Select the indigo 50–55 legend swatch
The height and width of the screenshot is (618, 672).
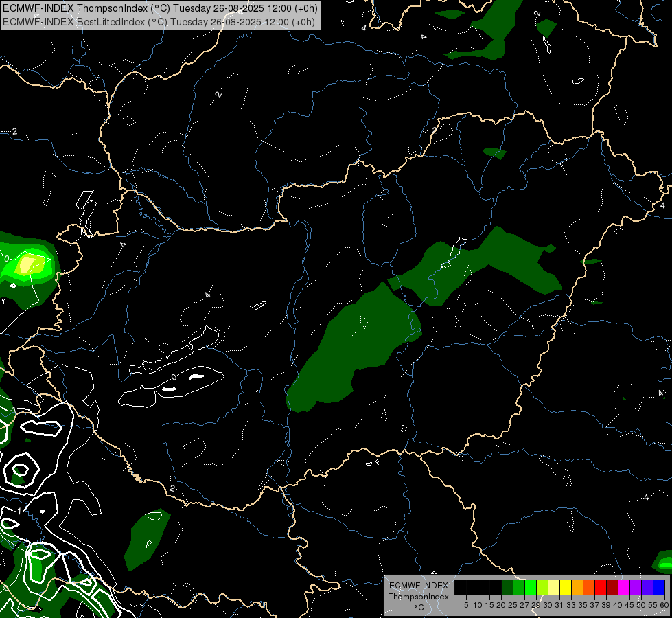pos(647,587)
